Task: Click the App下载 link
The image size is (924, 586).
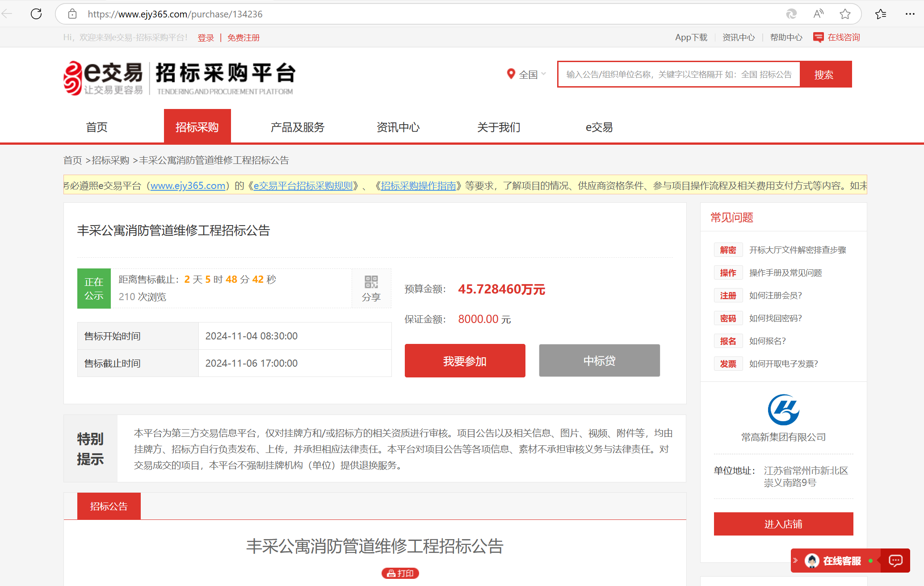Action: 691,38
